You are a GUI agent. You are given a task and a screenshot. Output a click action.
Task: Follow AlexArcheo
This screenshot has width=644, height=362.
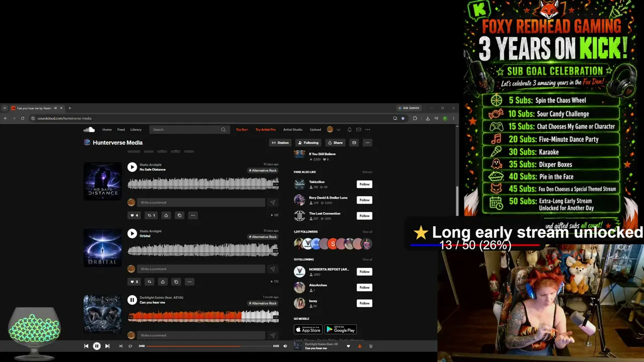(x=364, y=288)
